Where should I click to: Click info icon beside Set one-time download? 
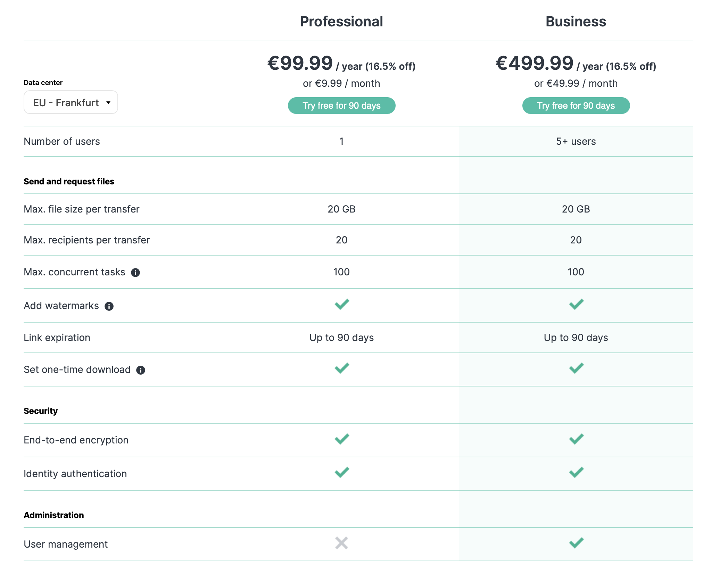click(x=141, y=370)
